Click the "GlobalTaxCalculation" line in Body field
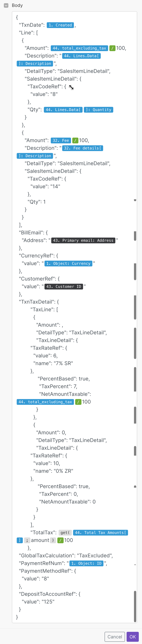This screenshot has width=142, height=644. click(x=66, y=556)
